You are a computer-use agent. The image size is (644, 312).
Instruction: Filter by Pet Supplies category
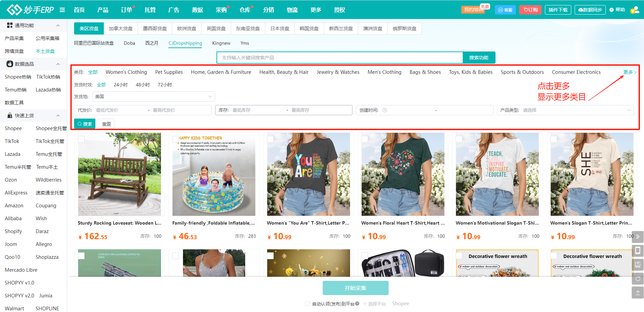click(169, 72)
